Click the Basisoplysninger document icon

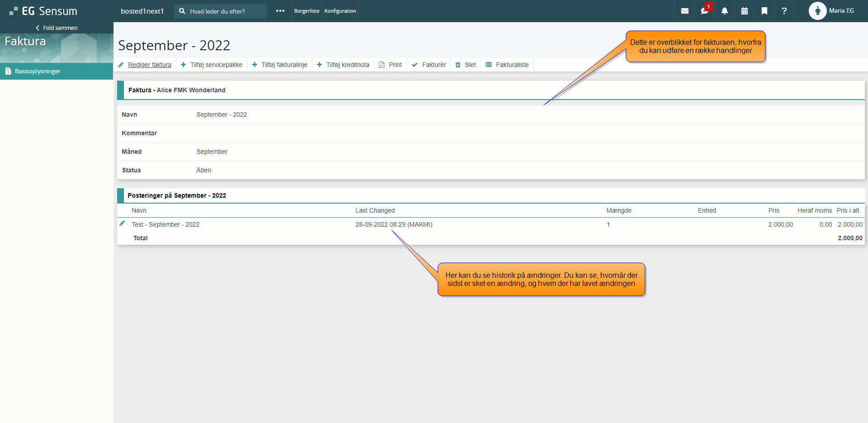coord(8,71)
